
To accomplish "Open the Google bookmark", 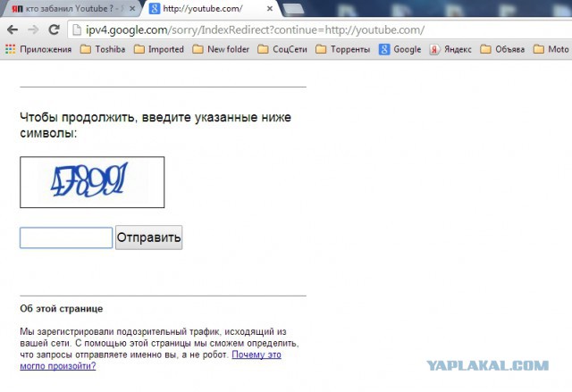I will (400, 49).
